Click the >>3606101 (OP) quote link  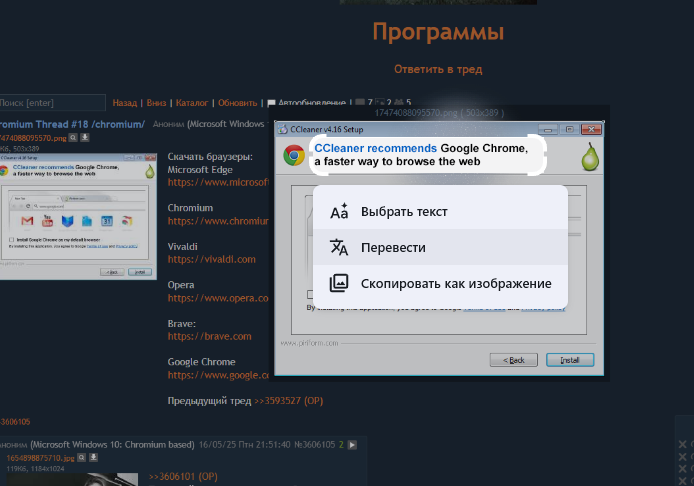[x=183, y=477]
